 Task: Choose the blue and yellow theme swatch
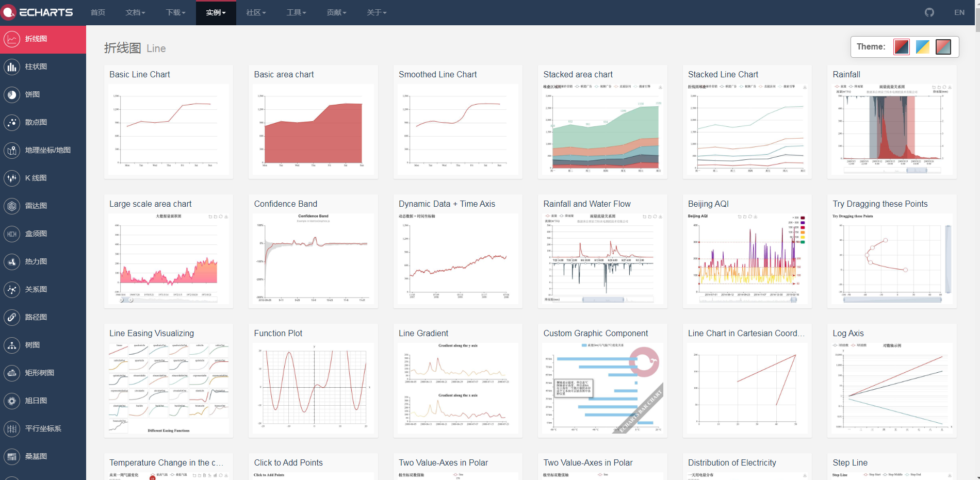(x=922, y=47)
